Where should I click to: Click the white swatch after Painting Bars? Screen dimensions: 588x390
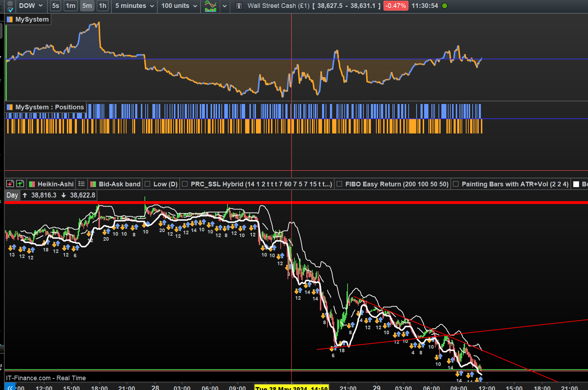point(576,184)
